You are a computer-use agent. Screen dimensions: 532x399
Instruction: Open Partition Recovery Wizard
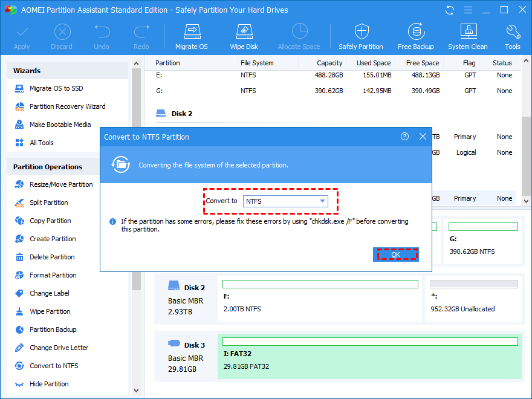tap(60, 106)
